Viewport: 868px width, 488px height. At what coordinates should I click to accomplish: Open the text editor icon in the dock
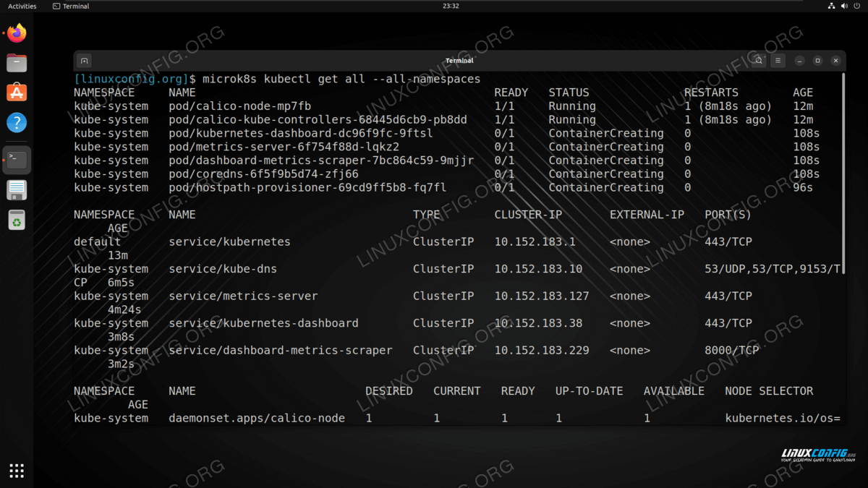tap(17, 190)
